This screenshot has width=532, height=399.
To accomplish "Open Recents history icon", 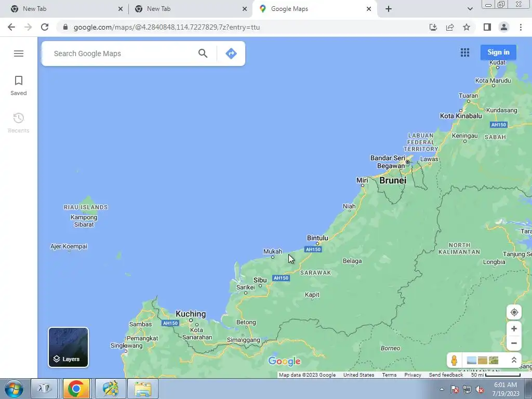I will [18, 123].
